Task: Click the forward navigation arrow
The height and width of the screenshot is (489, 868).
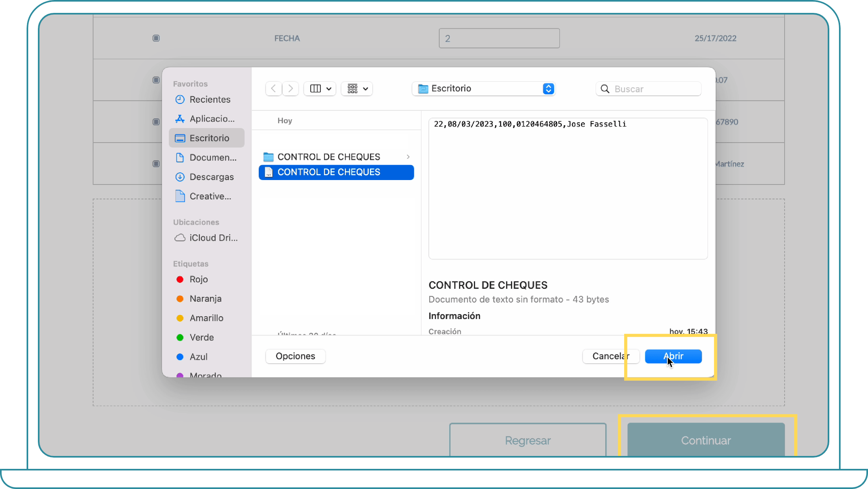Action: [x=290, y=88]
